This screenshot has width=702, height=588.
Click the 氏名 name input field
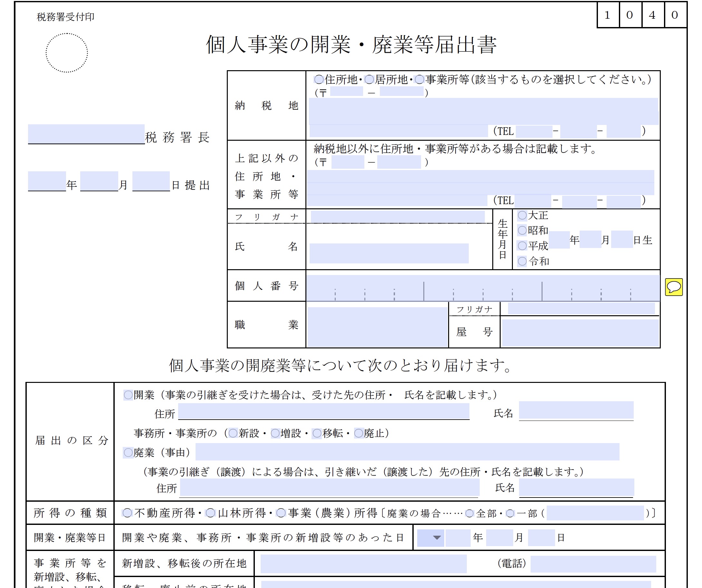click(389, 253)
